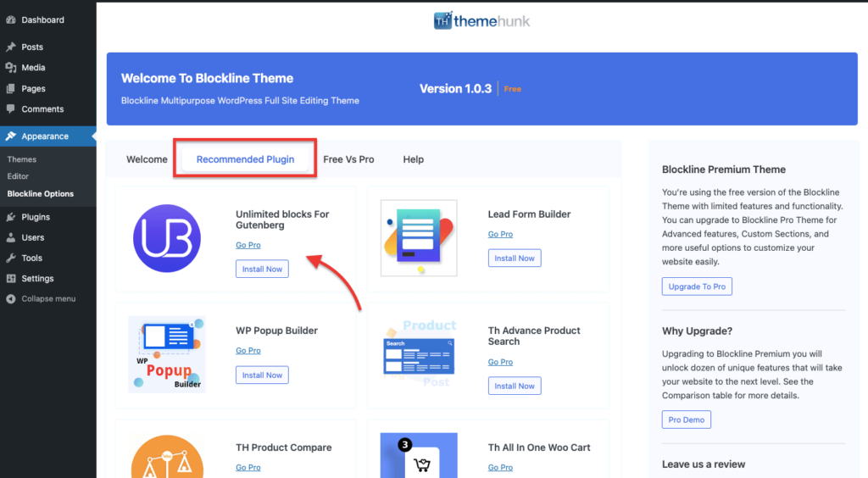Click the Collapse menu arrow icon
Screen dimensions: 868x478
tap(10, 298)
